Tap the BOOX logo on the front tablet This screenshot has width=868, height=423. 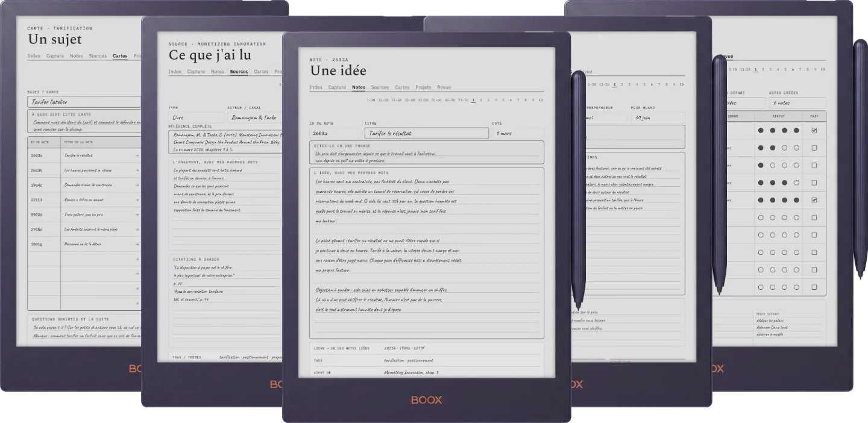coord(426,400)
